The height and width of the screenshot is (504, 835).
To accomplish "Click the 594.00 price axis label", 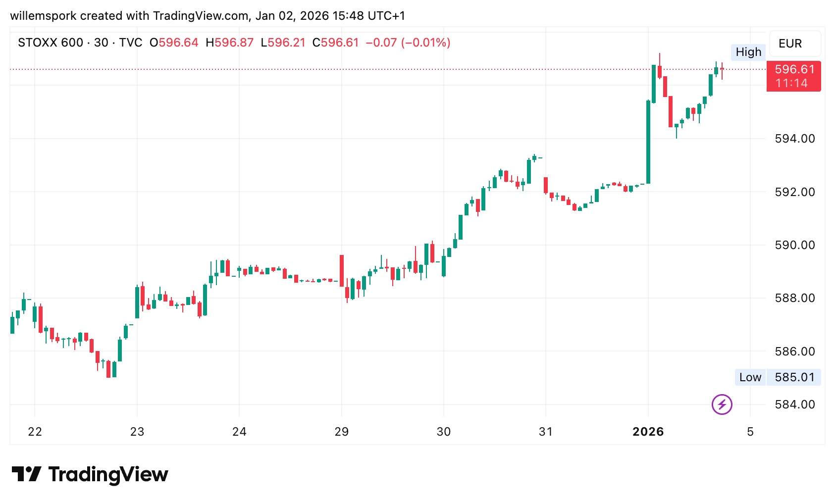I will point(794,139).
